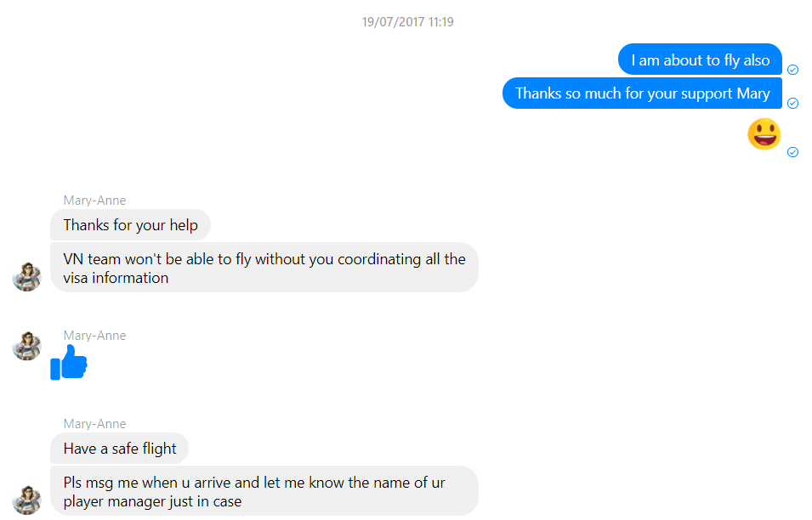Image resolution: width=812 pixels, height=520 pixels.
Task: Click Mary-Anne name above the thumbs-up
Action: [x=94, y=336]
